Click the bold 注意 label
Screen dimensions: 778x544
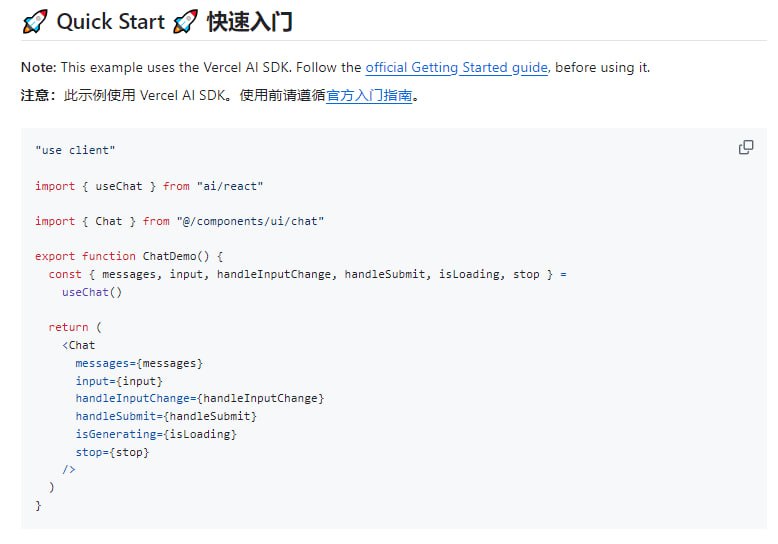[x=38, y=96]
